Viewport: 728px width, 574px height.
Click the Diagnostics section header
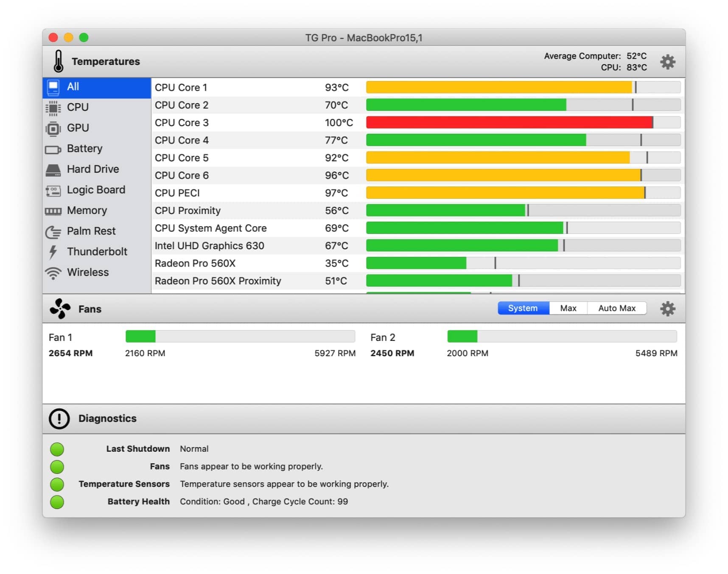coord(107,418)
